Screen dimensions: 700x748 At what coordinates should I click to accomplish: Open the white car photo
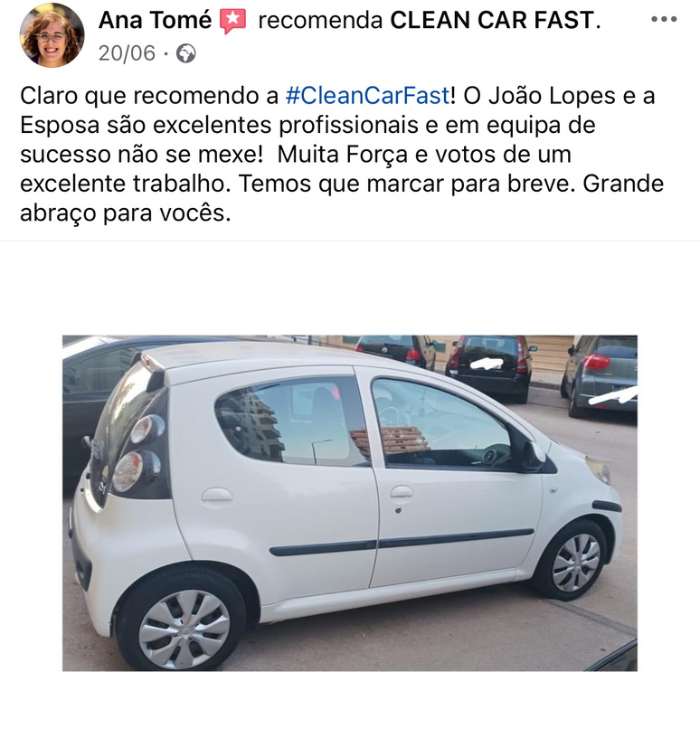pyautogui.click(x=349, y=503)
